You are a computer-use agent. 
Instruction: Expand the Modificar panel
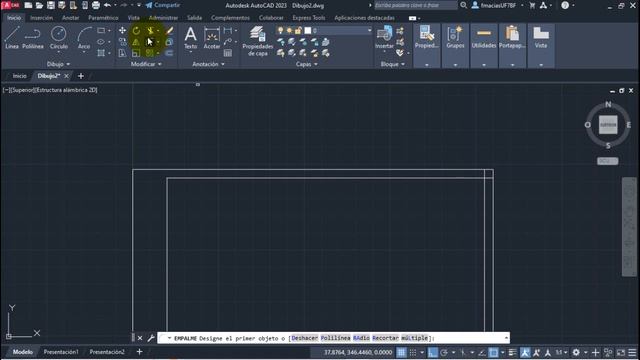[x=146, y=64]
